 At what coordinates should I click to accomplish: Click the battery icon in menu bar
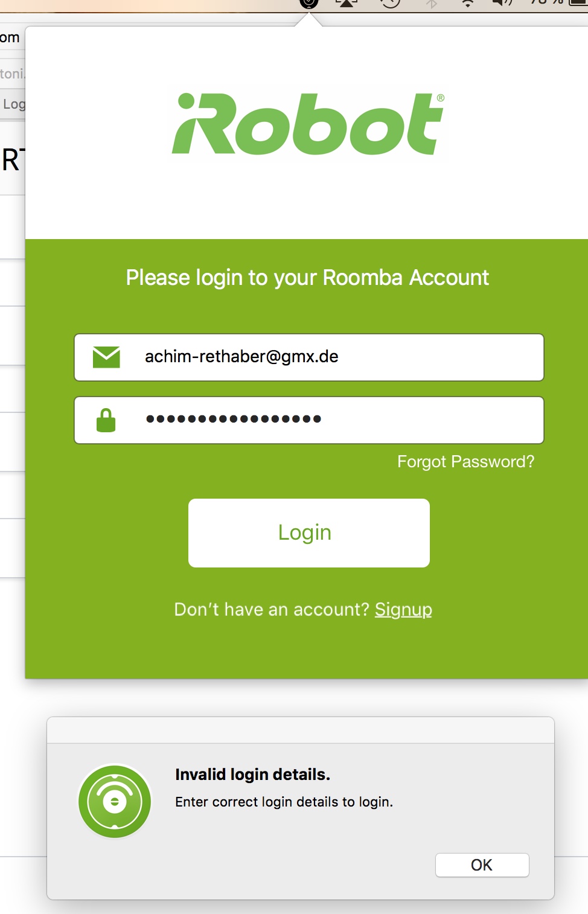[x=577, y=2]
